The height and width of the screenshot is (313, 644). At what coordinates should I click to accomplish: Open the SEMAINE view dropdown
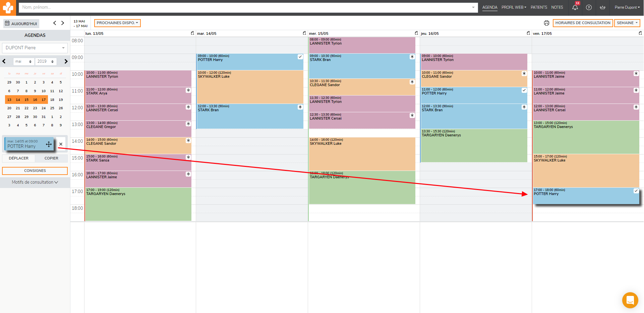[x=627, y=23]
